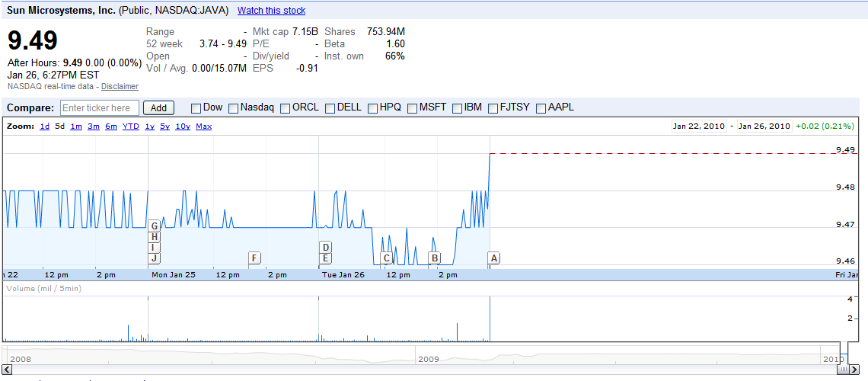Image resolution: width=868 pixels, height=381 pixels.
Task: Toggle the ORCL comparison checkbox
Action: [285, 108]
